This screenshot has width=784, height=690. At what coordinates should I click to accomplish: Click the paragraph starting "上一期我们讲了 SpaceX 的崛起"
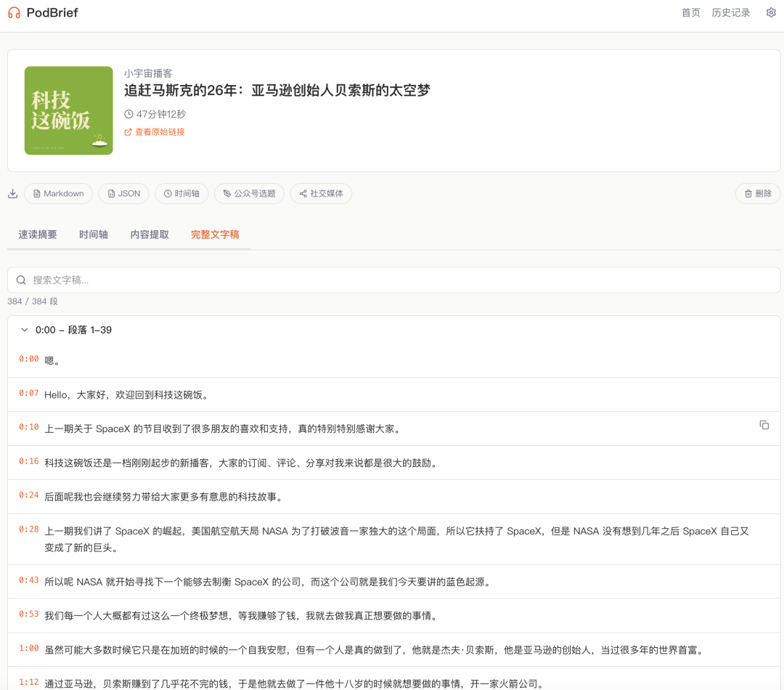coord(396,540)
